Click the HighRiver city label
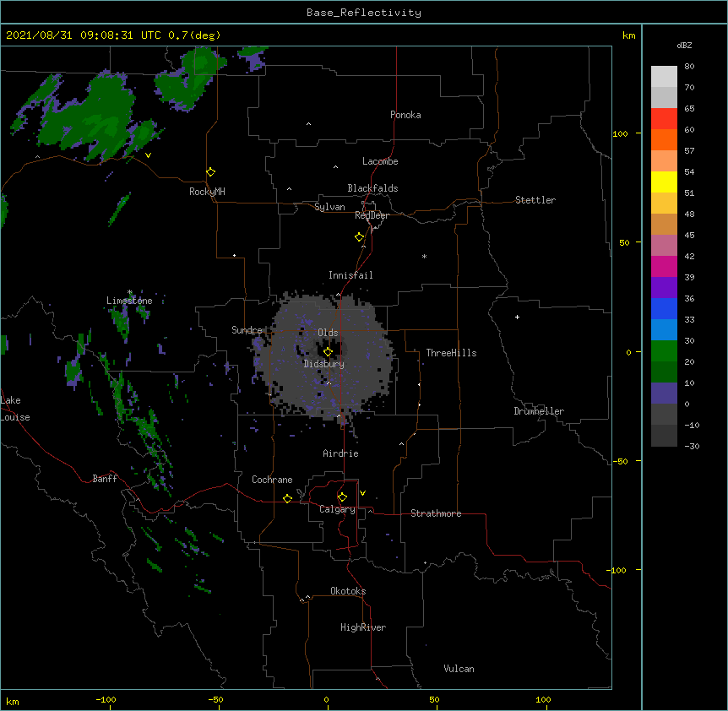Viewport: 728px width, 711px height. tap(363, 627)
